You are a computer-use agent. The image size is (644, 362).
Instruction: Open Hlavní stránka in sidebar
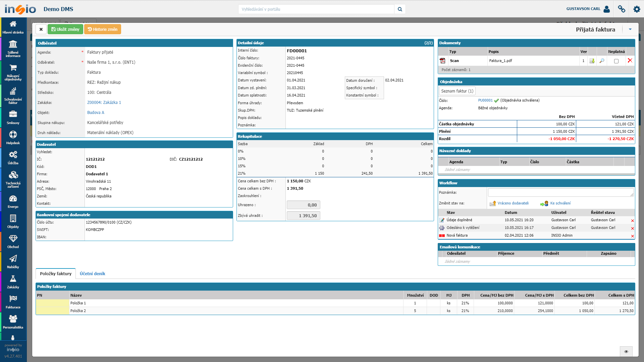coord(13,27)
